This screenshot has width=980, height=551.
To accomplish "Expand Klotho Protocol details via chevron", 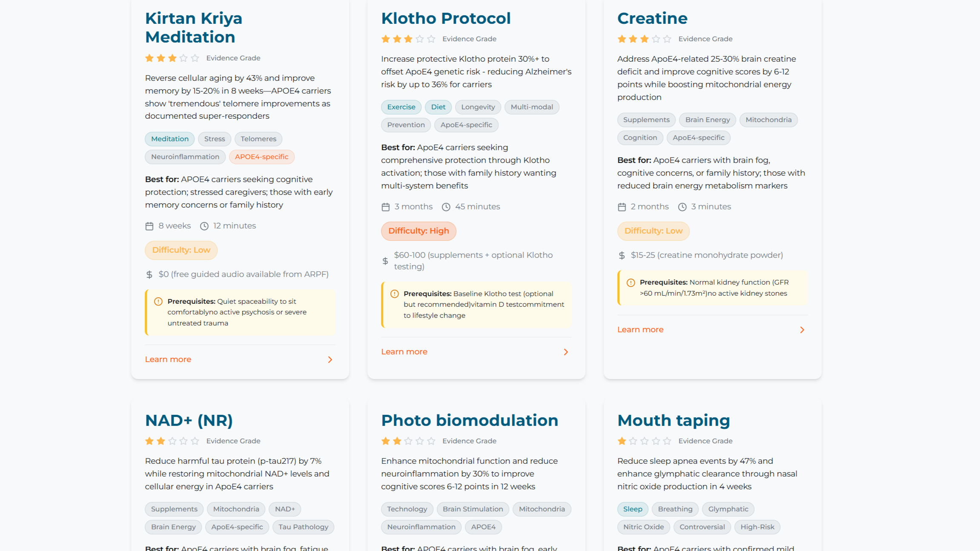I will pos(566,352).
